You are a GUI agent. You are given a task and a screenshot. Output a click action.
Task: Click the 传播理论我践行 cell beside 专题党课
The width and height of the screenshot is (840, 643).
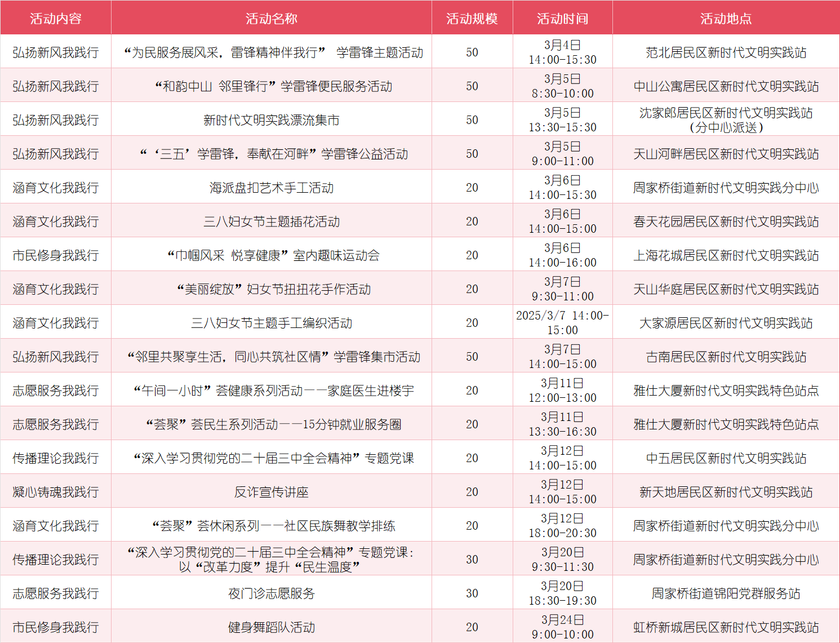(x=56, y=457)
